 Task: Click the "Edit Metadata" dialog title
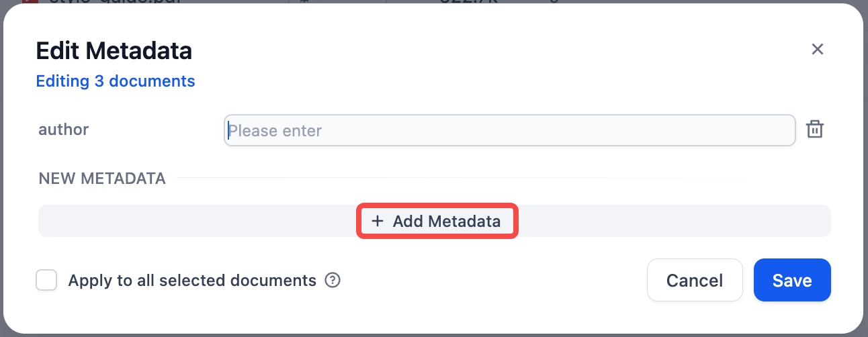pyautogui.click(x=114, y=50)
